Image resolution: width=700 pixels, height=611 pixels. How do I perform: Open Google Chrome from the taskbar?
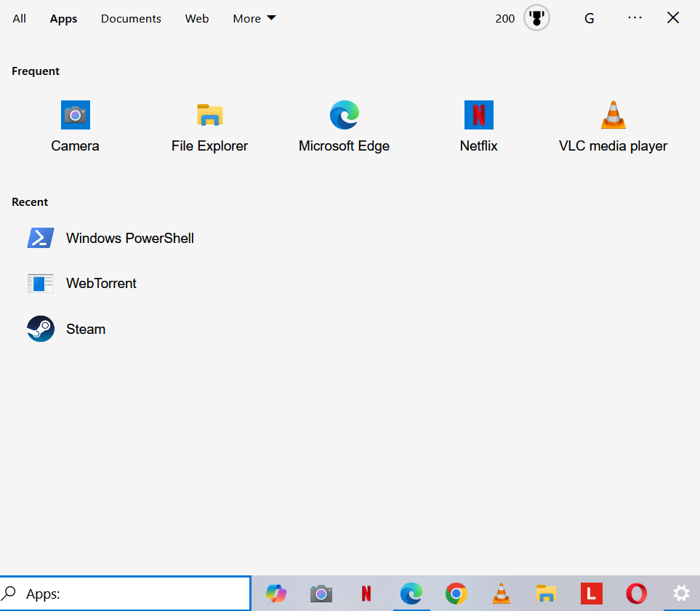click(x=456, y=594)
